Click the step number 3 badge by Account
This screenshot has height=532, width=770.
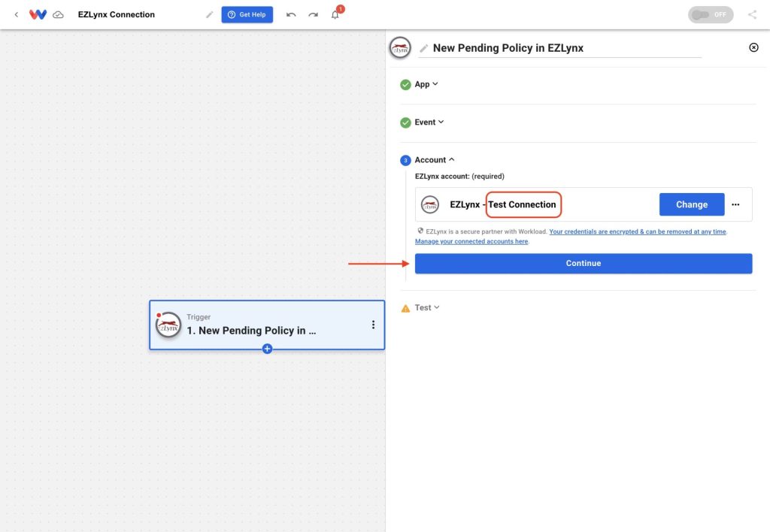click(405, 161)
